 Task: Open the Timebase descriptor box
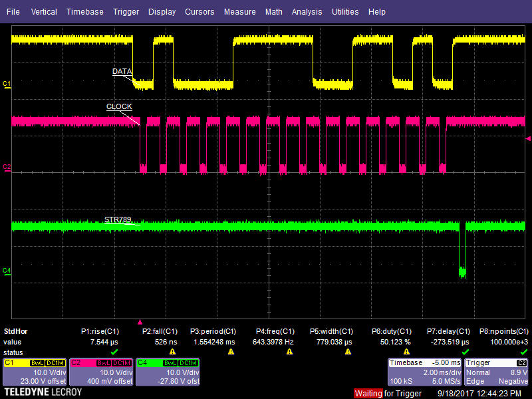click(x=424, y=372)
